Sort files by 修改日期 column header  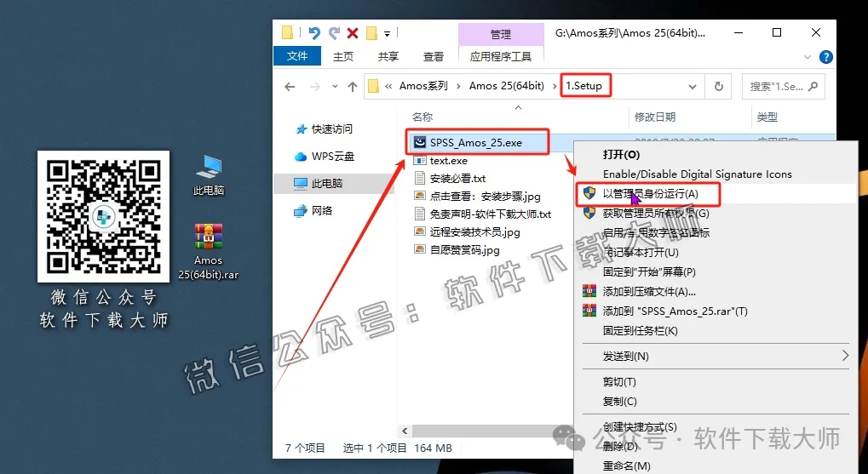(x=655, y=117)
